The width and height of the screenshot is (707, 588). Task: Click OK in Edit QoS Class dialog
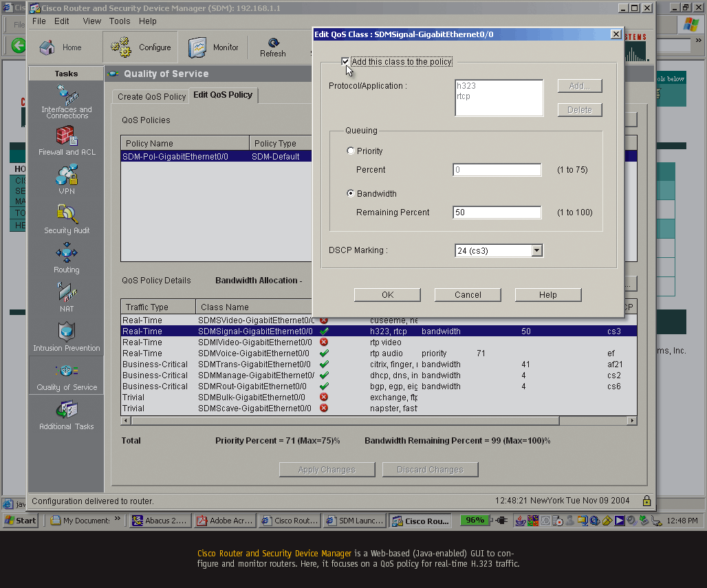tap(387, 294)
